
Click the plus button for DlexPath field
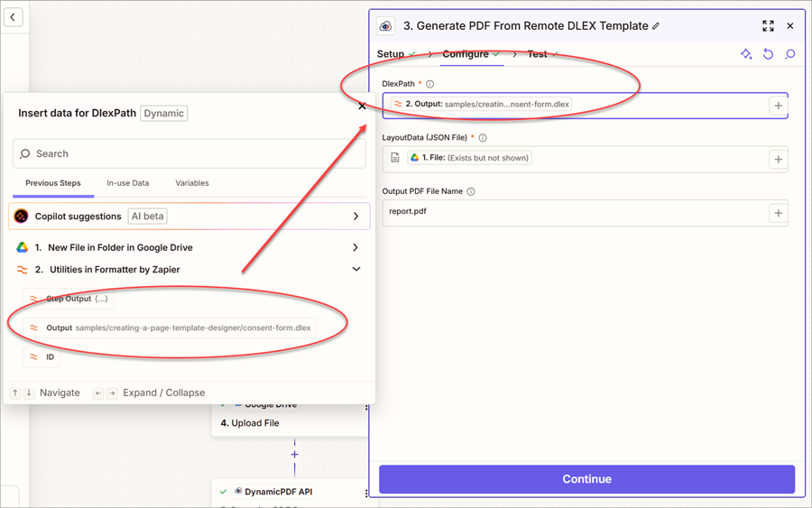pos(778,106)
